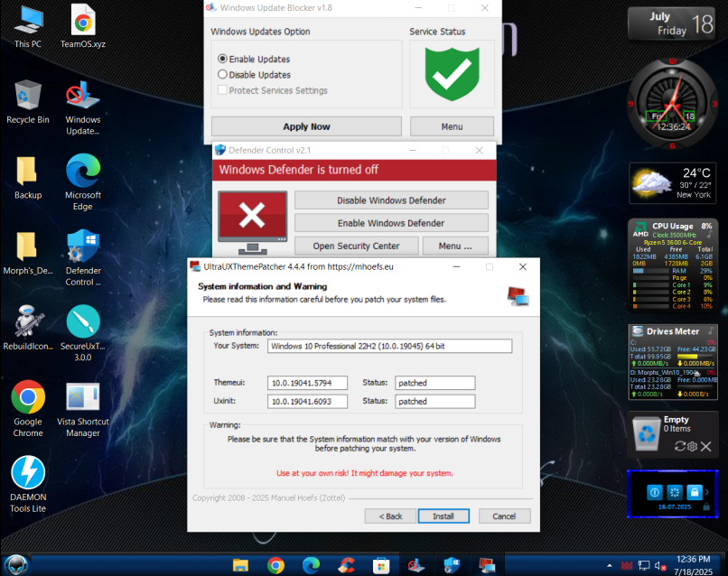Toggle Protect Services Settings checkbox
This screenshot has width=728, height=576.
[x=222, y=90]
